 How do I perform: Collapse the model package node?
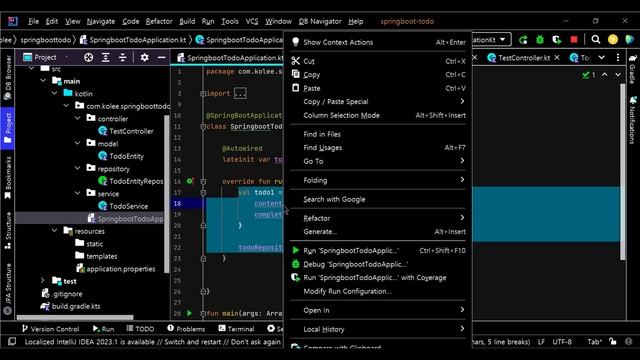tap(78, 143)
